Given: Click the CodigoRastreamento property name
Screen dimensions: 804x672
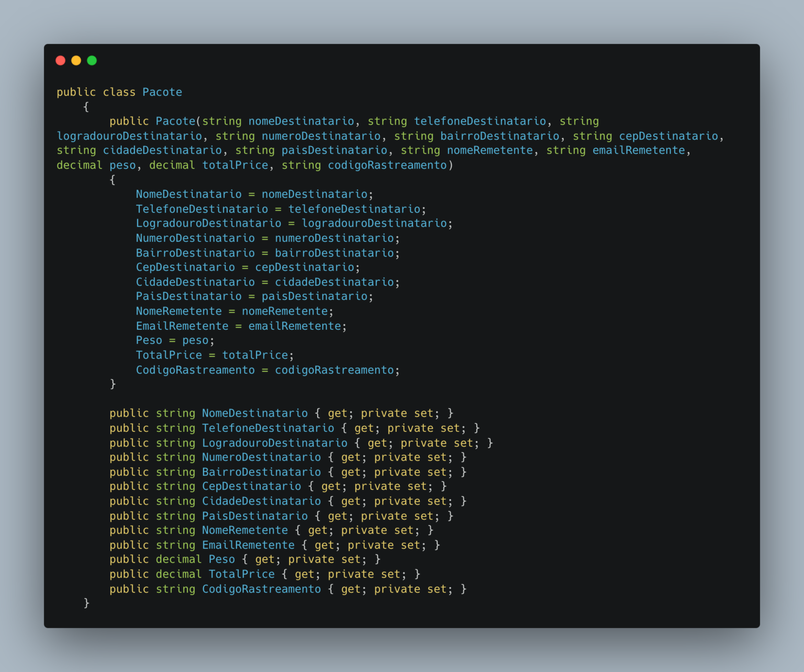Looking at the screenshot, I should click(x=261, y=588).
